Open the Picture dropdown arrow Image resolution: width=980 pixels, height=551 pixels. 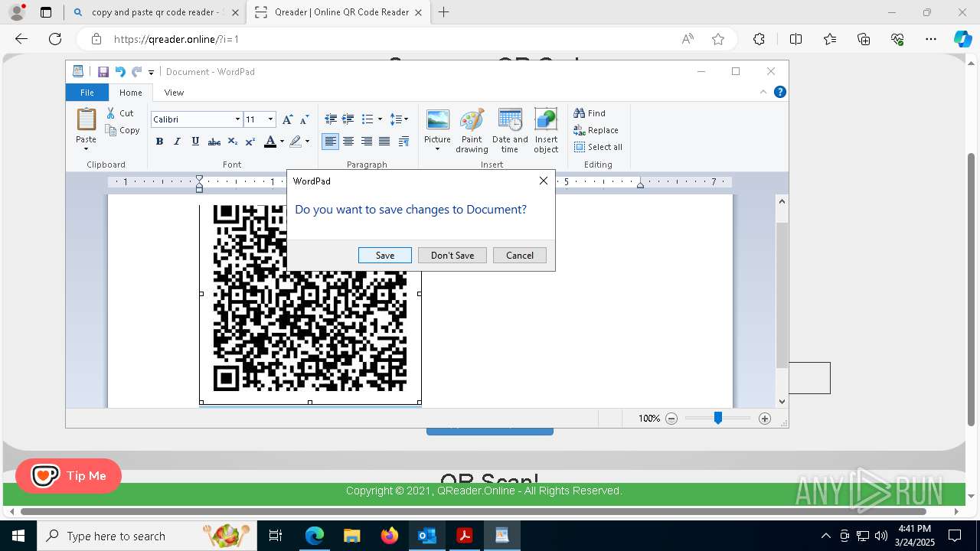(437, 149)
